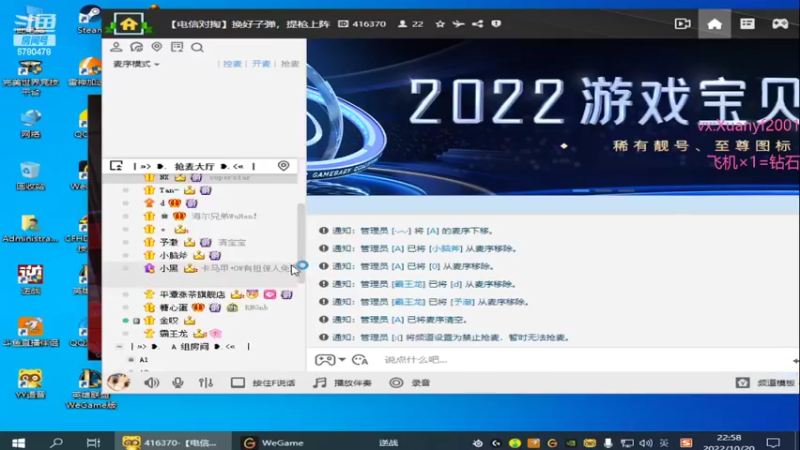Open the game controller icon in chat bar
800x450 pixels.
point(324,360)
